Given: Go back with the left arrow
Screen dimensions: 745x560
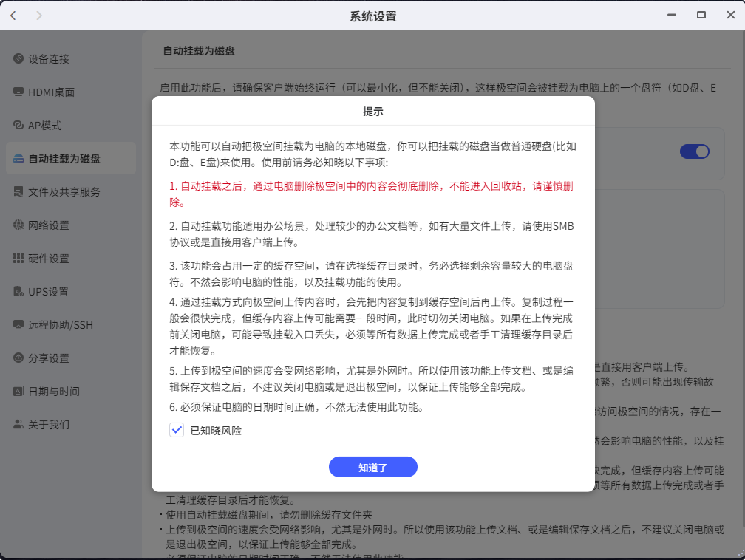Looking at the screenshot, I should tap(13, 16).
